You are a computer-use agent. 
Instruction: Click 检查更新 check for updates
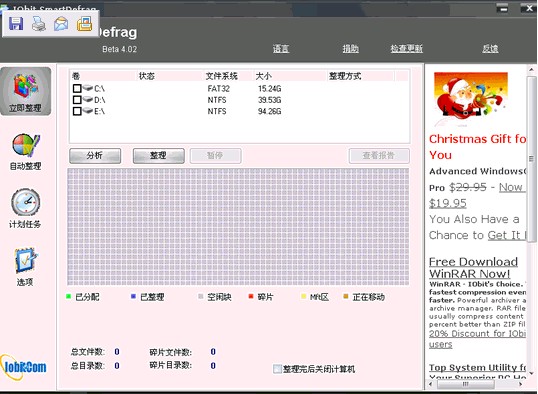407,49
